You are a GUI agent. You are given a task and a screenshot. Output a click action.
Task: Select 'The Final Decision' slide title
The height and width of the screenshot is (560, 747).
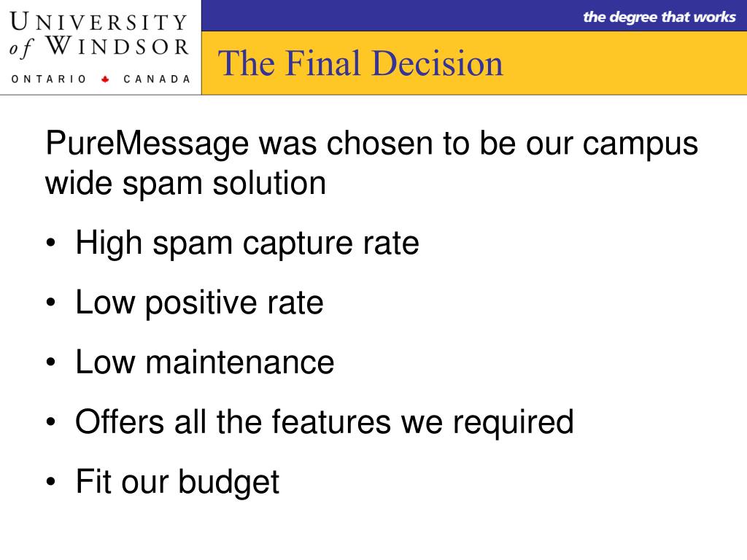[x=360, y=63]
